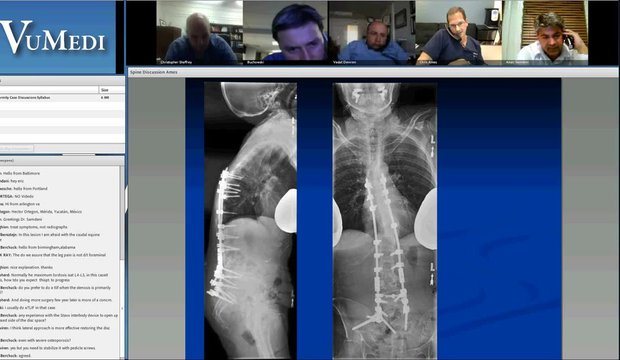This screenshot has height=360, width=620.
Task: Click the 6 MB file size cell
Action: 105,97
